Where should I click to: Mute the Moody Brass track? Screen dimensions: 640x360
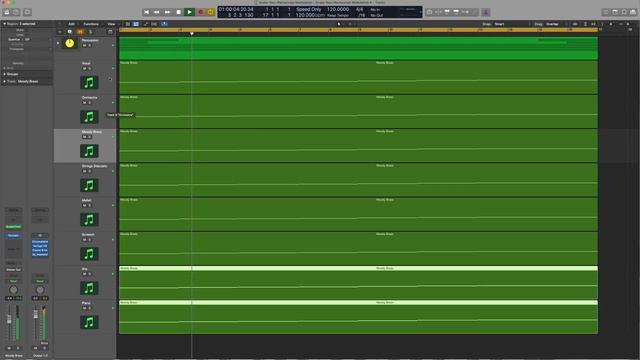[84, 137]
